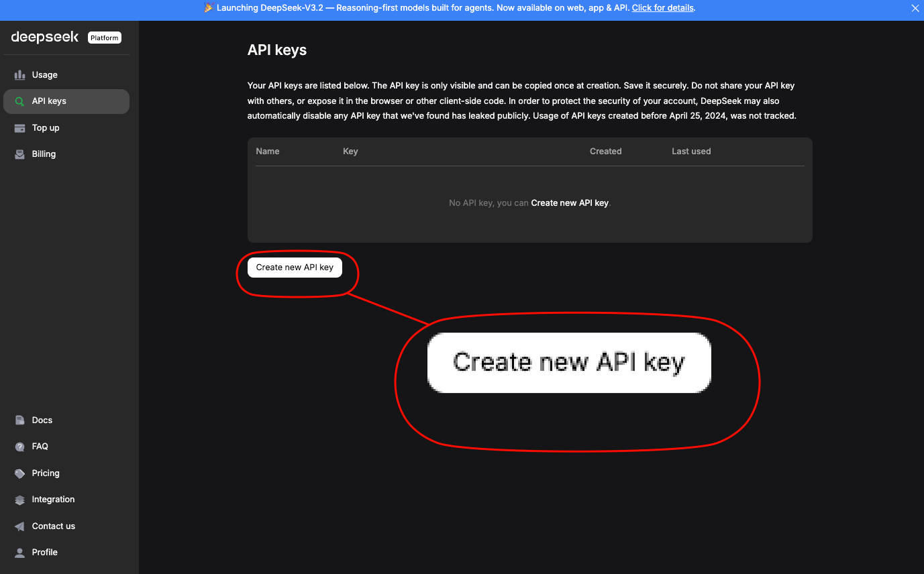The image size is (924, 574).
Task: Click the Contact us paper plane icon
Action: 20,526
